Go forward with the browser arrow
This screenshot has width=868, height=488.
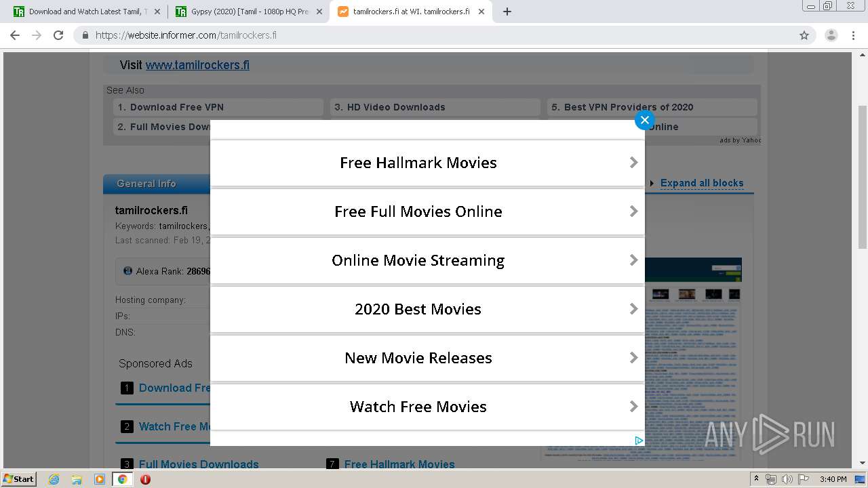37,35
